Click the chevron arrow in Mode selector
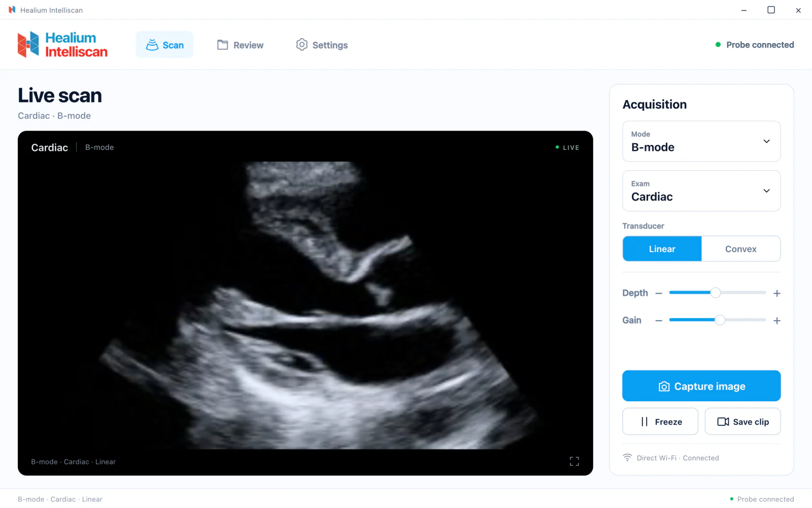This screenshot has height=508, width=812. pyautogui.click(x=766, y=141)
